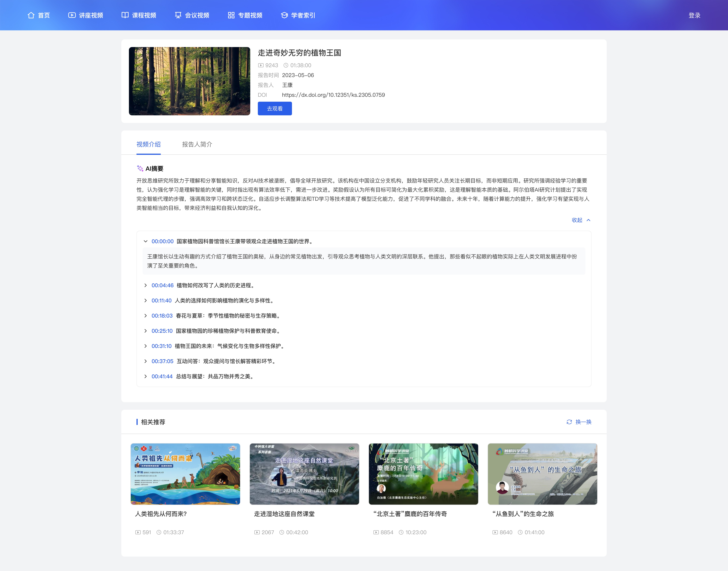
Task: Click 登录 to sign in
Action: coord(695,15)
